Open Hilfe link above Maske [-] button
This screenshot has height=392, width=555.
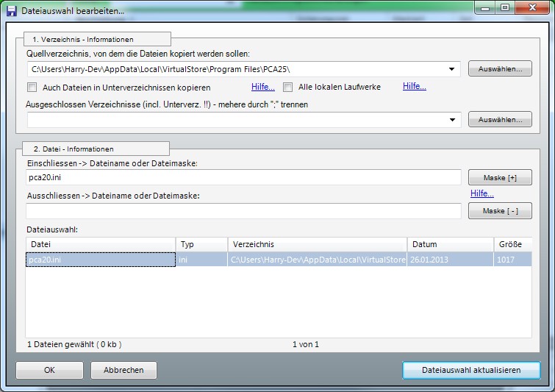(x=482, y=194)
